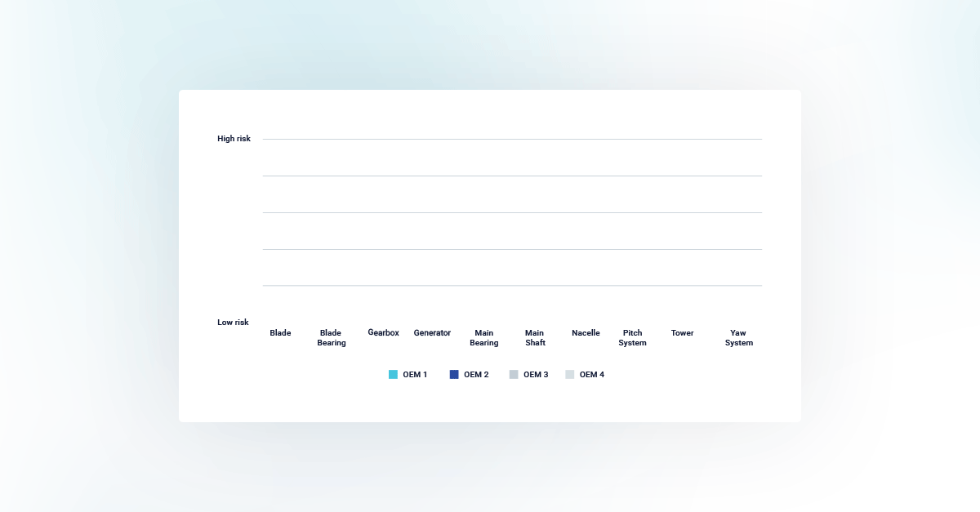Click the High risk y-axis label
Screen dimensions: 980x512
tap(234, 139)
